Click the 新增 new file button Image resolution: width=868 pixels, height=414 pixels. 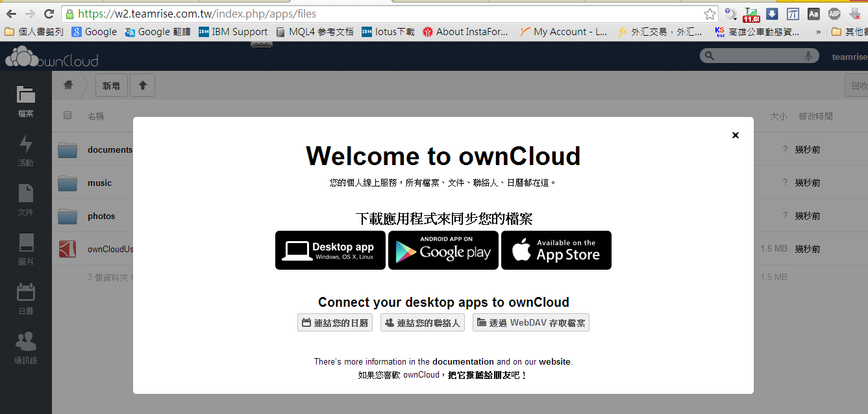click(111, 85)
